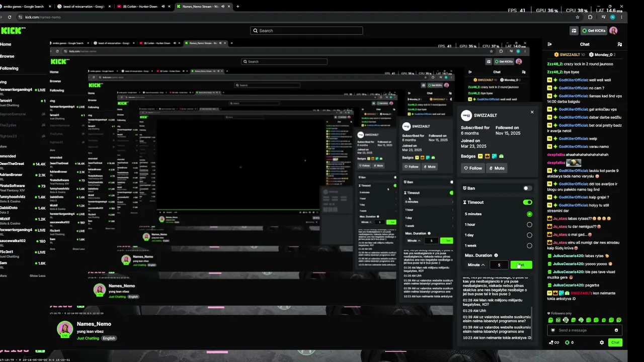Open Browse in the sidebar
This screenshot has width=644, height=362.
pos(7,56)
